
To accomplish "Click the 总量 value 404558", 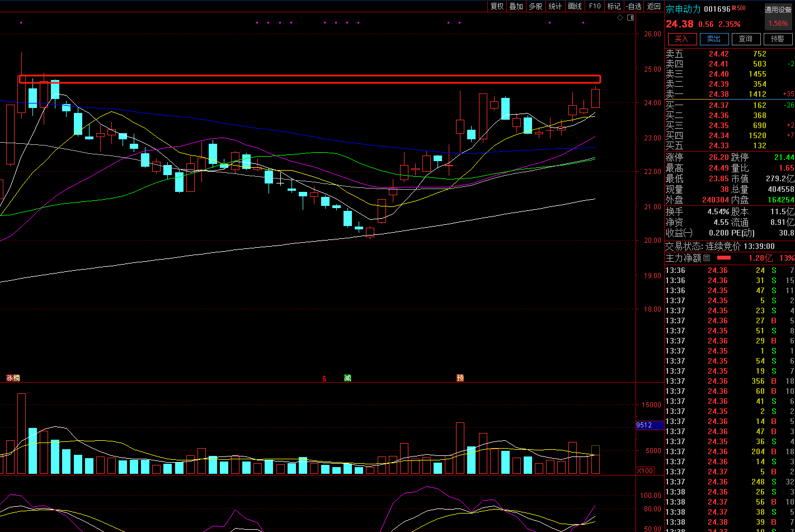I will (781, 189).
